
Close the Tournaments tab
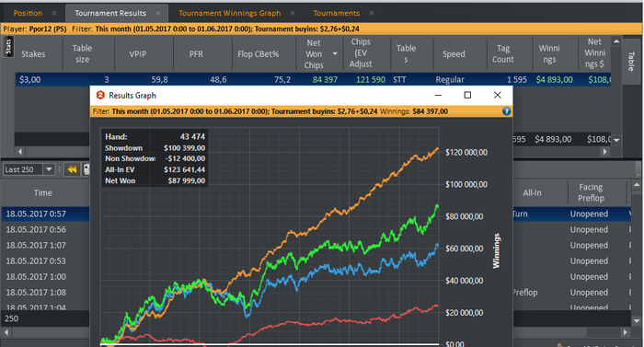tap(372, 13)
